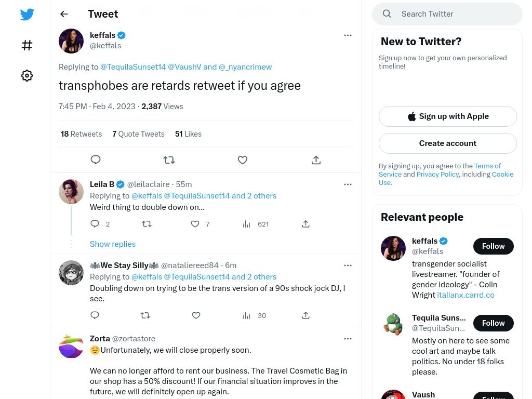The image size is (532, 399).
Task: Open Settings gear icon in sidebar
Action: point(27,75)
